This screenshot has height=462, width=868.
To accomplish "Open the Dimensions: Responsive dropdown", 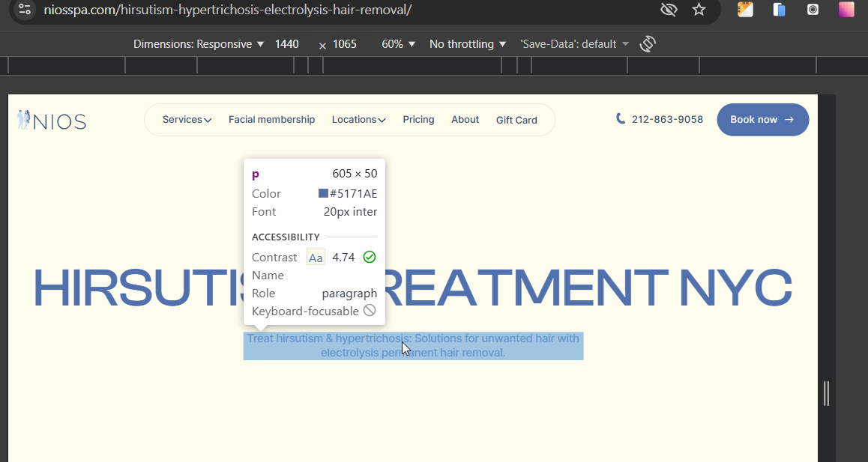I will [198, 43].
